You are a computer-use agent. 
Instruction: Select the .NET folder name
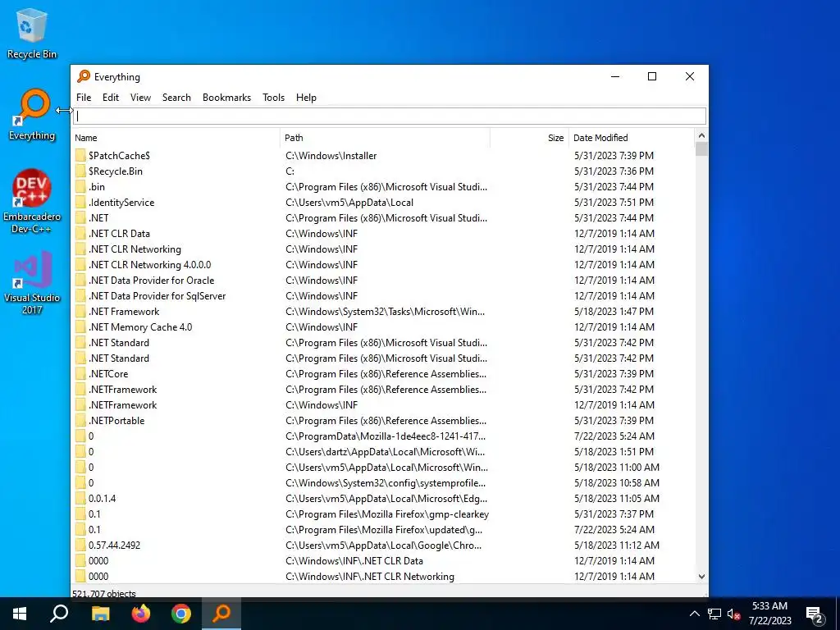click(98, 217)
